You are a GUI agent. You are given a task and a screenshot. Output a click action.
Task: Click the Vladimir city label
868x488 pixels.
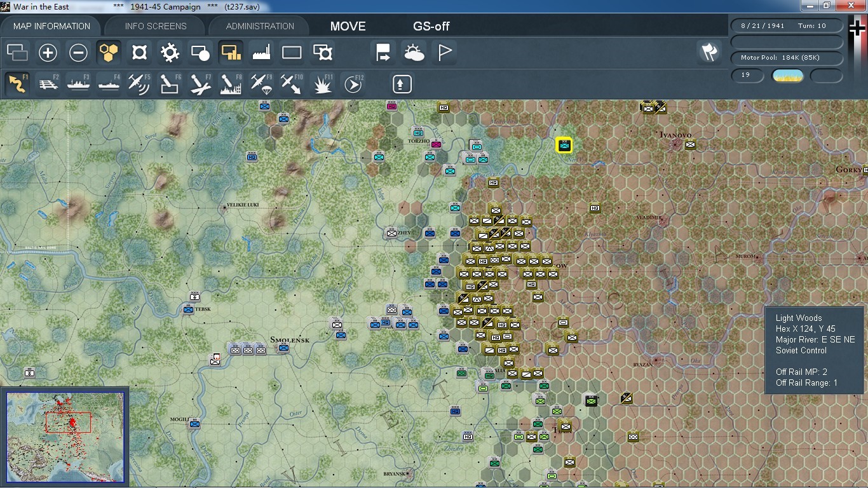pyautogui.click(x=649, y=217)
